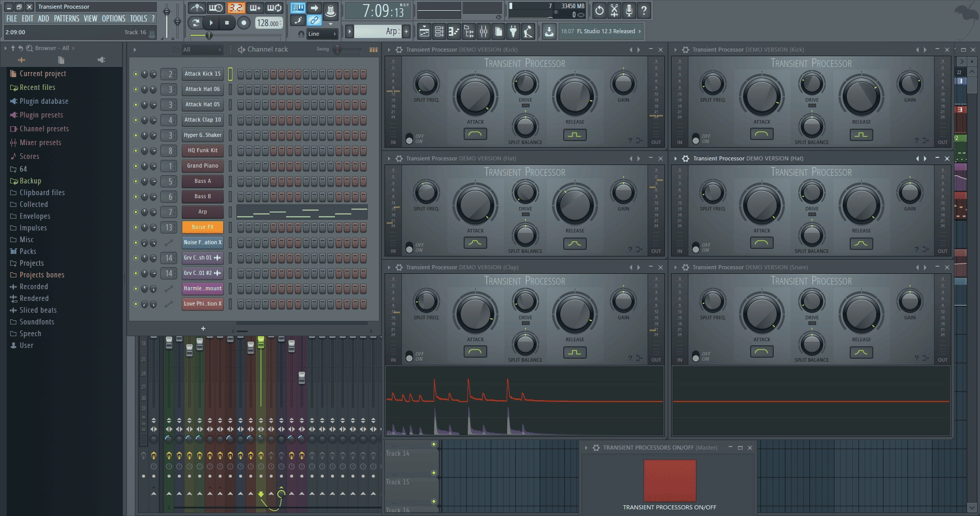Open the All channel filter dropdown
980x516 pixels.
[202, 50]
